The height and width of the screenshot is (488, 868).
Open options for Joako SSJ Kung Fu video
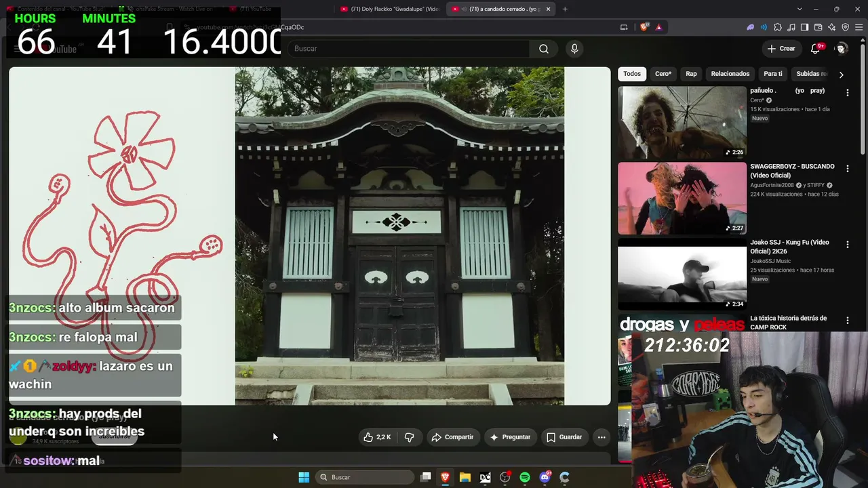(847, 245)
